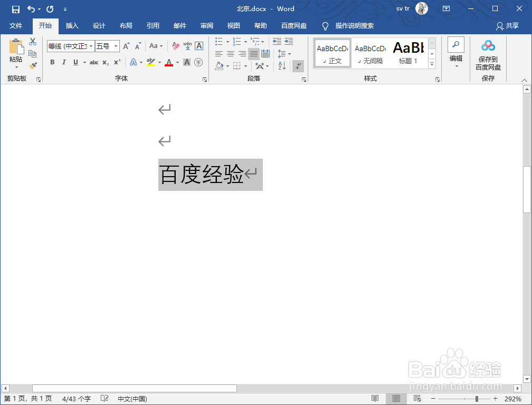This screenshot has width=532, height=405.
Task: Apply character shading to text
Action: tap(187, 62)
